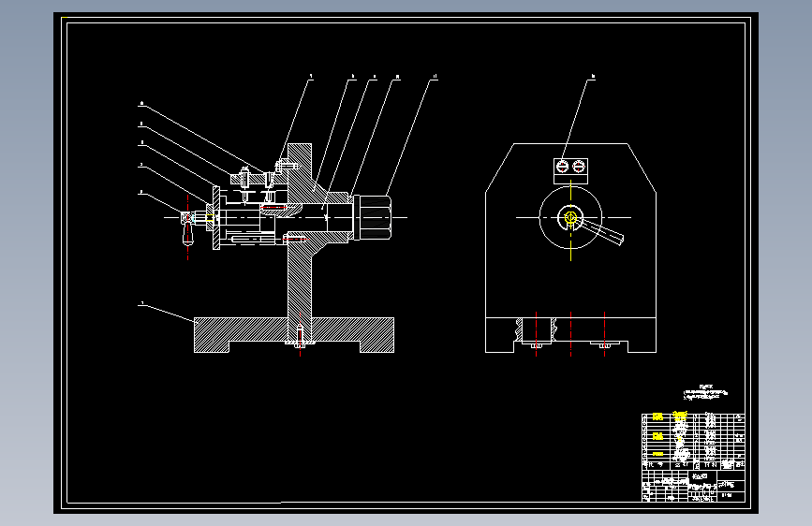Click the leader line pointing to the two screws

578,120
